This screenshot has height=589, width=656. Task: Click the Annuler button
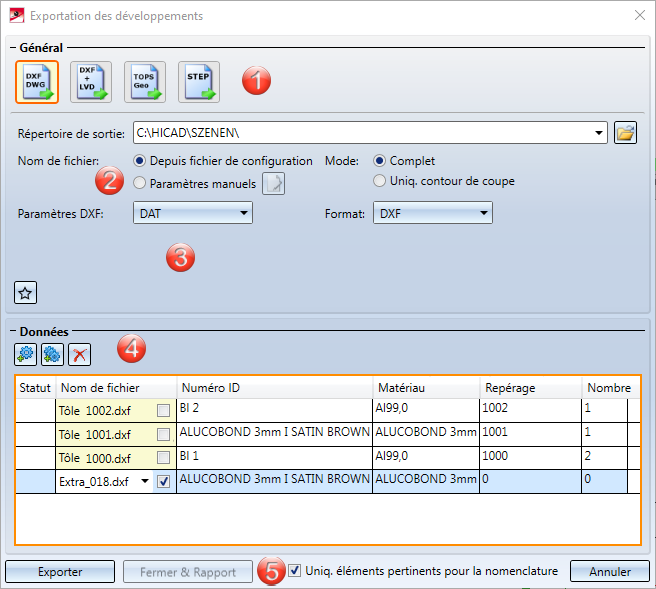click(610, 572)
